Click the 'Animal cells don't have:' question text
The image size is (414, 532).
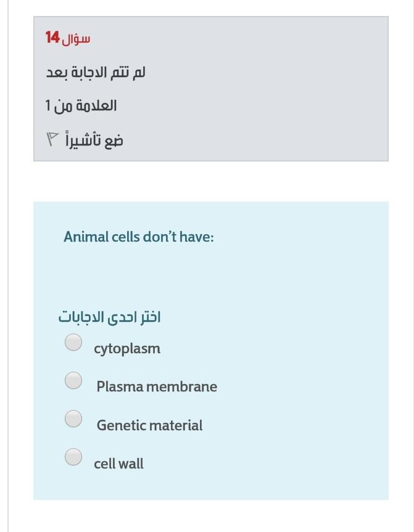point(139,237)
